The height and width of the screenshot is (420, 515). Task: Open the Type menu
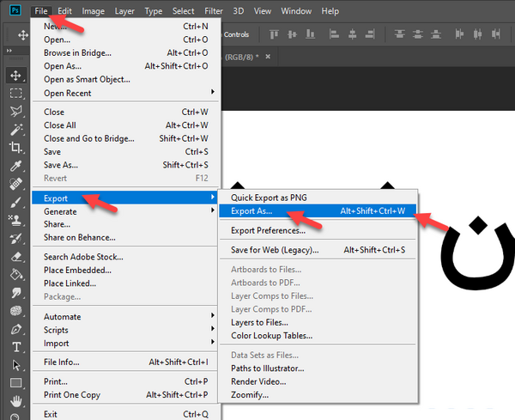(154, 11)
